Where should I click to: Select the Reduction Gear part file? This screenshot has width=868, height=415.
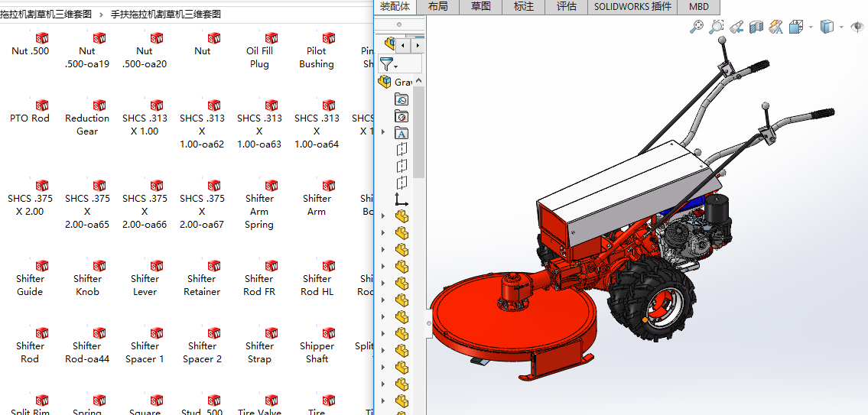click(87, 117)
